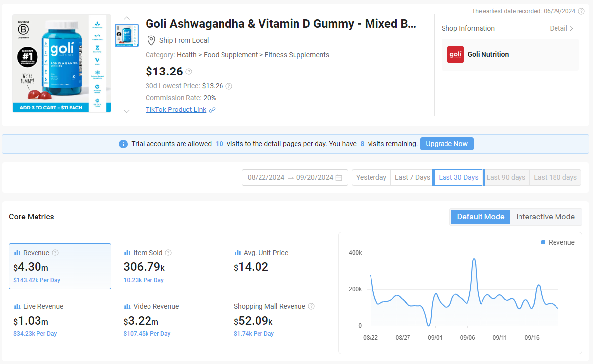Open Goli Nutrition shop name

[x=488, y=54]
